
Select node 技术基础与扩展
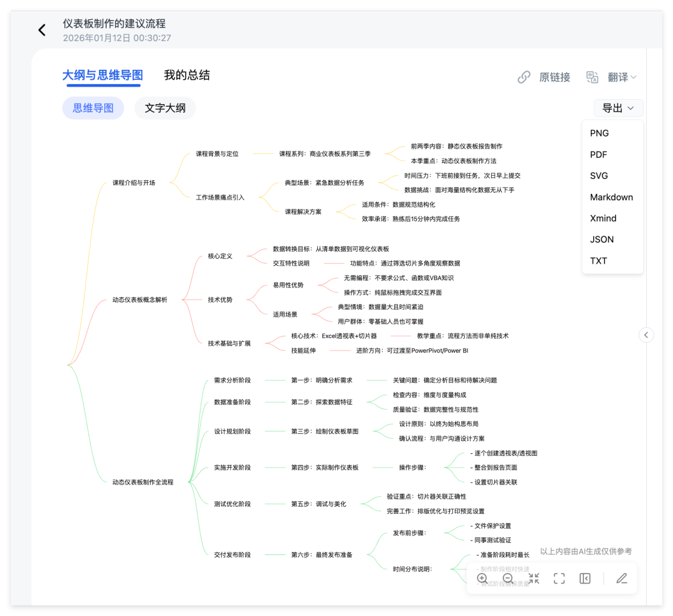(229, 344)
